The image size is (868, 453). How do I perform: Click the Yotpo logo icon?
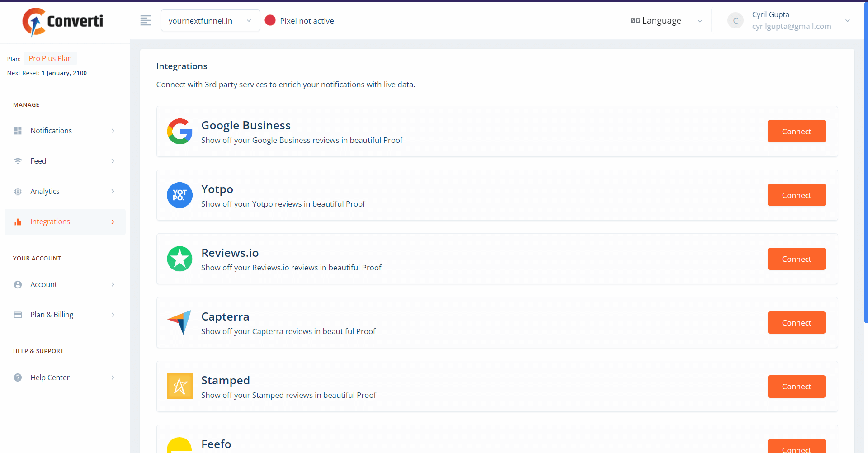[179, 195]
